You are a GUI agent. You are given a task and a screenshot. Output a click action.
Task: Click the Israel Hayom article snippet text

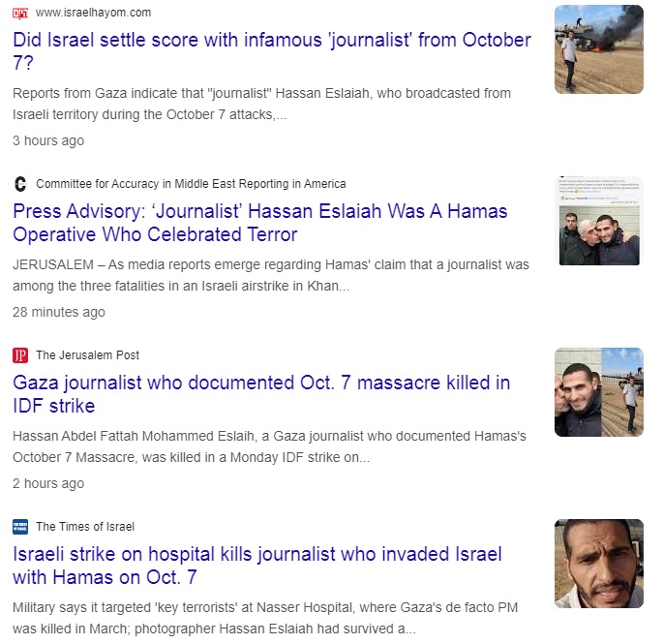point(261,104)
